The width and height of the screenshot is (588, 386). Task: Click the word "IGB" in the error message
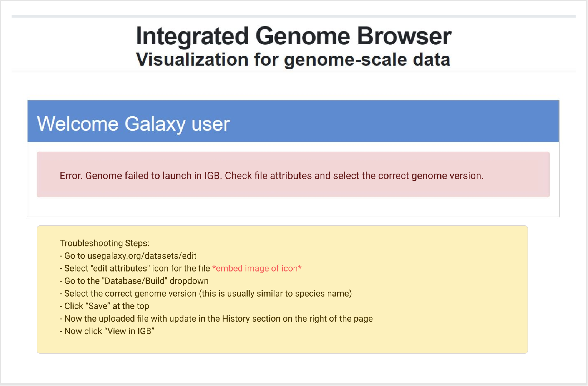tap(212, 175)
